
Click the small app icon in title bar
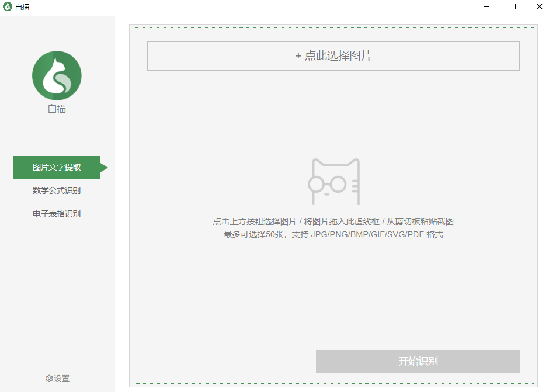8,6
